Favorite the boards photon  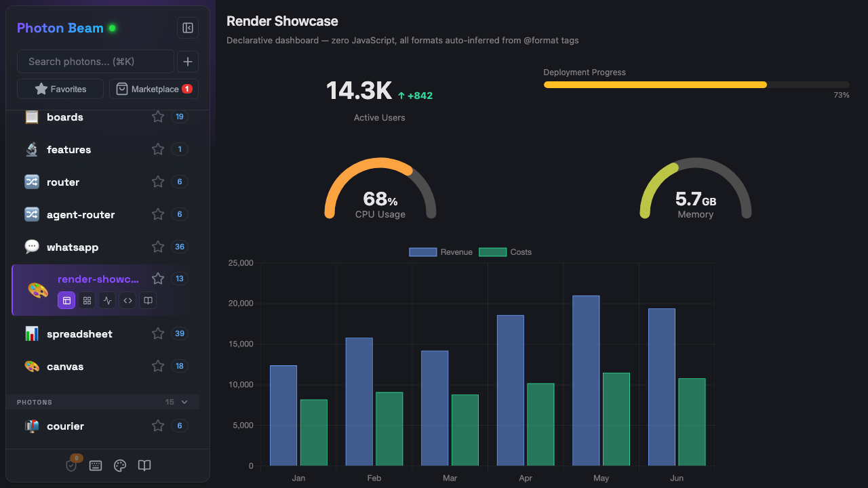pyautogui.click(x=158, y=117)
